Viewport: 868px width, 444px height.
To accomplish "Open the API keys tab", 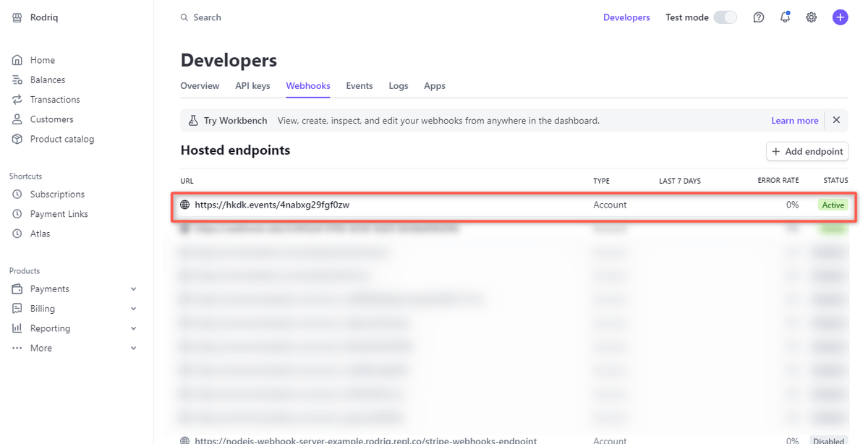I will [x=252, y=85].
